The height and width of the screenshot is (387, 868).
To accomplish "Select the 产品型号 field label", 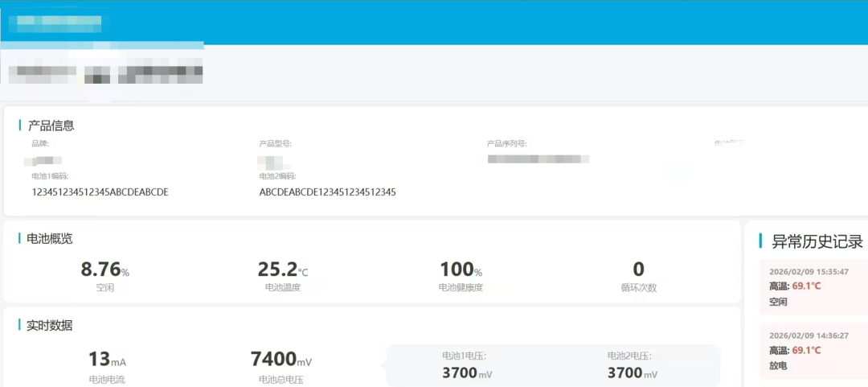I will tap(276, 144).
